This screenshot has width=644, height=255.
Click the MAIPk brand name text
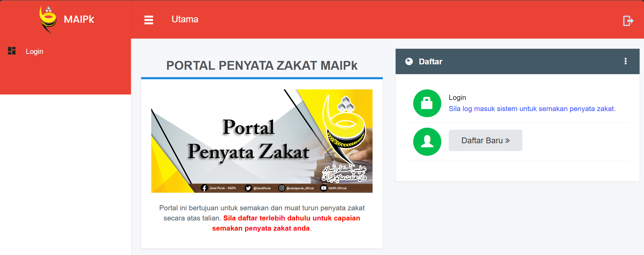point(79,19)
